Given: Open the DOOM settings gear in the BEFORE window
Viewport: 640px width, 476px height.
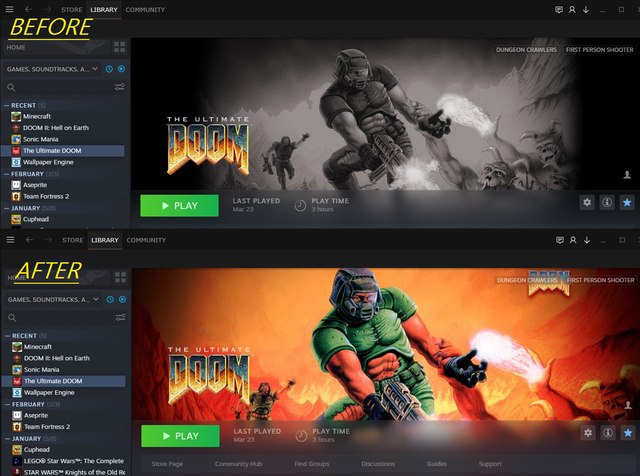Looking at the screenshot, I should coord(587,202).
